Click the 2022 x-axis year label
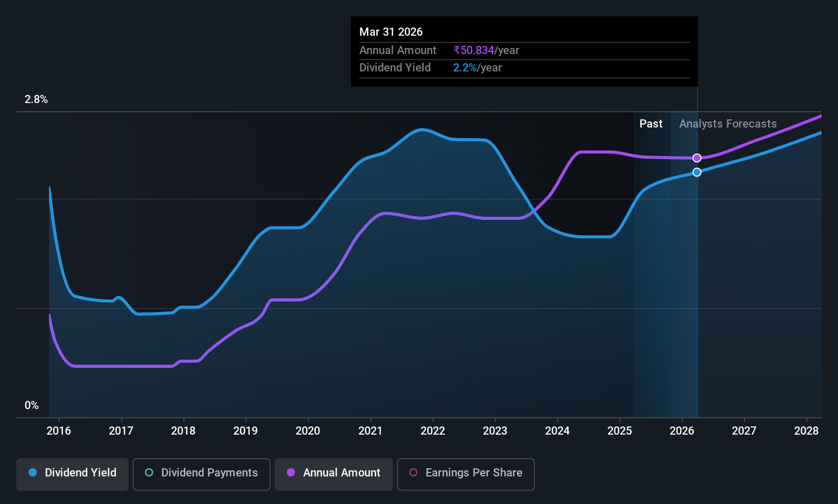The width and height of the screenshot is (838, 504). point(433,431)
